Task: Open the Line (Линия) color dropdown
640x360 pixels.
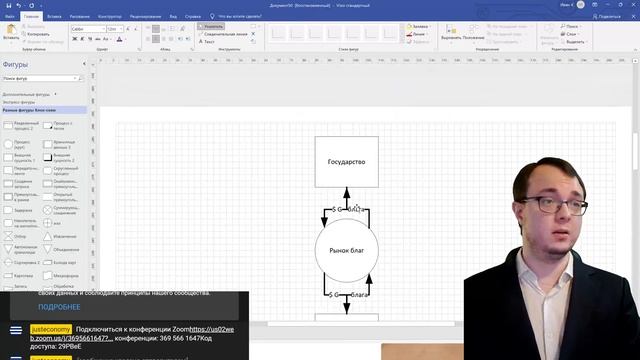Action: pyautogui.click(x=417, y=34)
